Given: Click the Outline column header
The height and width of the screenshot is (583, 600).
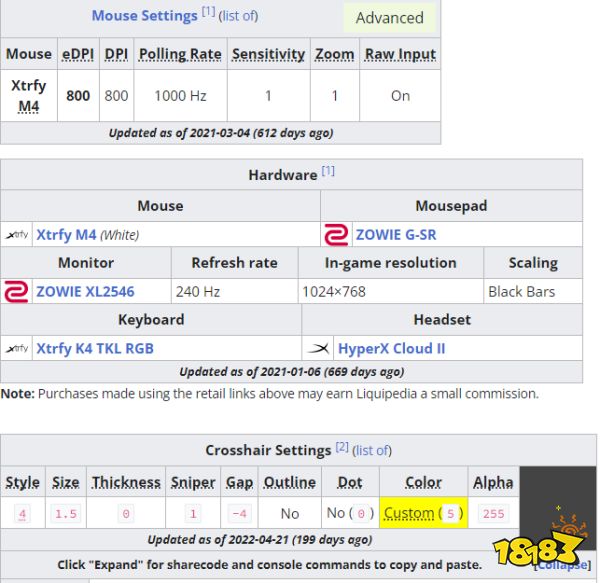Looking at the screenshot, I should (290, 482).
